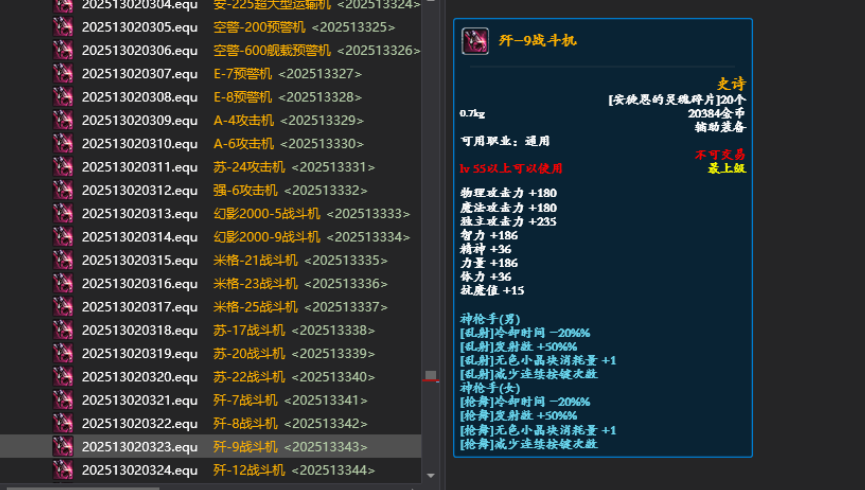The image size is (865, 490).
Task: Click the icon beside 202513020313.equ
Action: (63, 213)
